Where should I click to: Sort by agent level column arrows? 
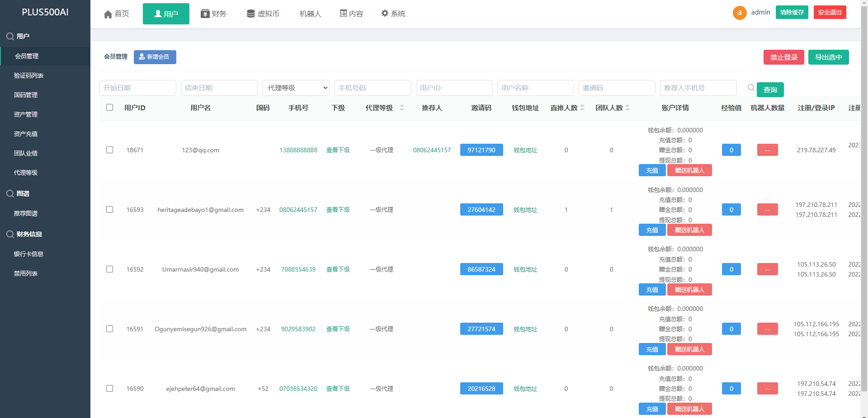402,108
